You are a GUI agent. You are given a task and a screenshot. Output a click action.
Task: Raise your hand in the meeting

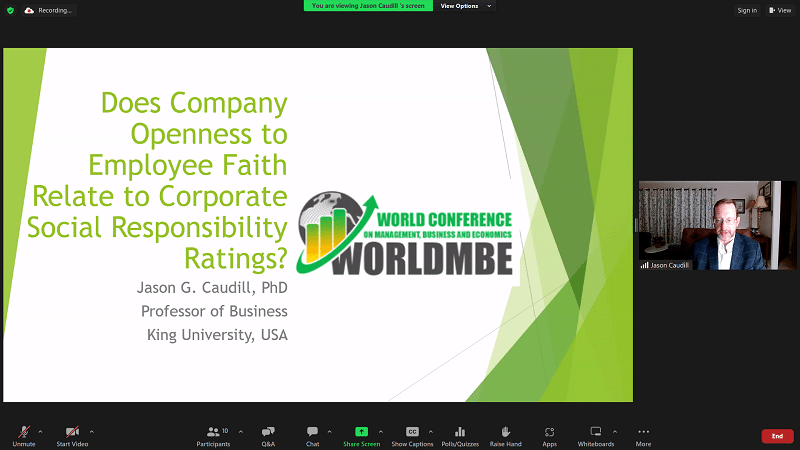(506, 435)
